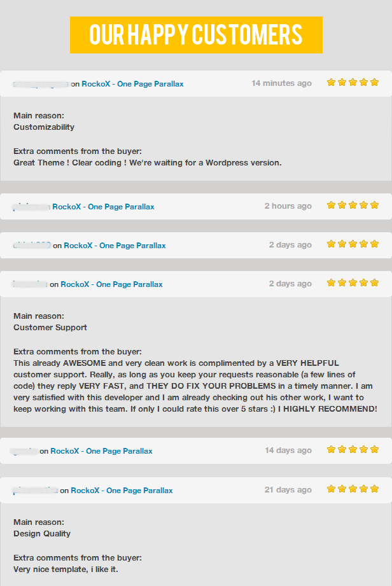Viewport: 392px width, 586px height.
Task: Select the second star in the 21 days ago review
Action: [x=342, y=489]
